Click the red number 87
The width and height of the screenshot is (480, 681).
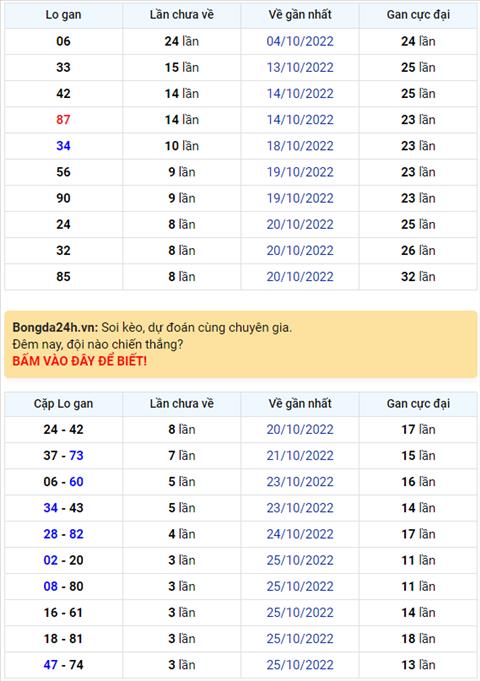pyautogui.click(x=63, y=120)
